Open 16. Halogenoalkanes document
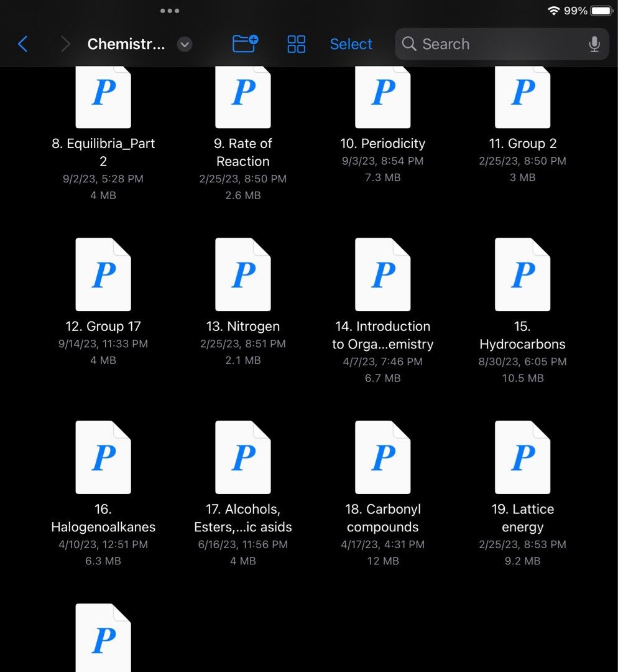 pyautogui.click(x=103, y=457)
